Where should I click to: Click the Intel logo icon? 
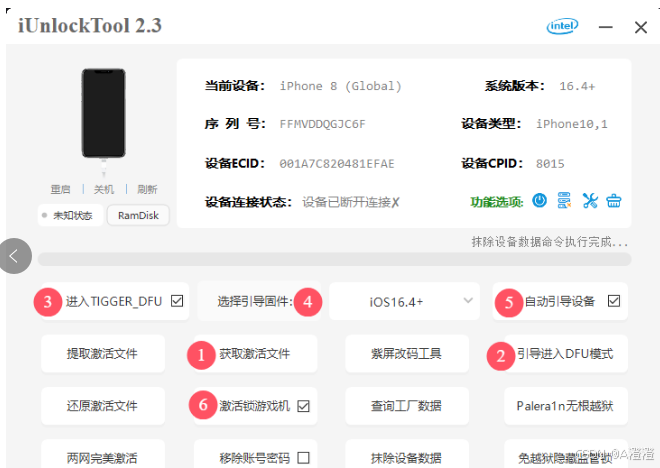pos(562,27)
